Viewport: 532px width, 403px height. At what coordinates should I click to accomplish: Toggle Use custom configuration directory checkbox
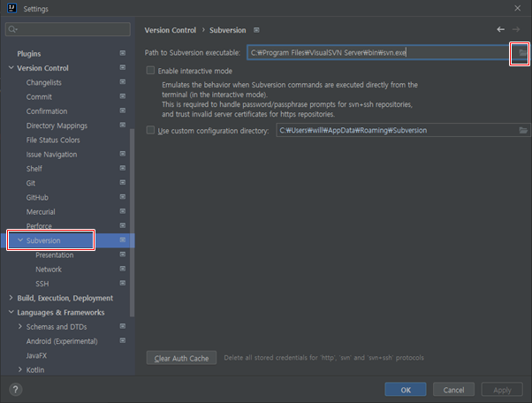[150, 130]
